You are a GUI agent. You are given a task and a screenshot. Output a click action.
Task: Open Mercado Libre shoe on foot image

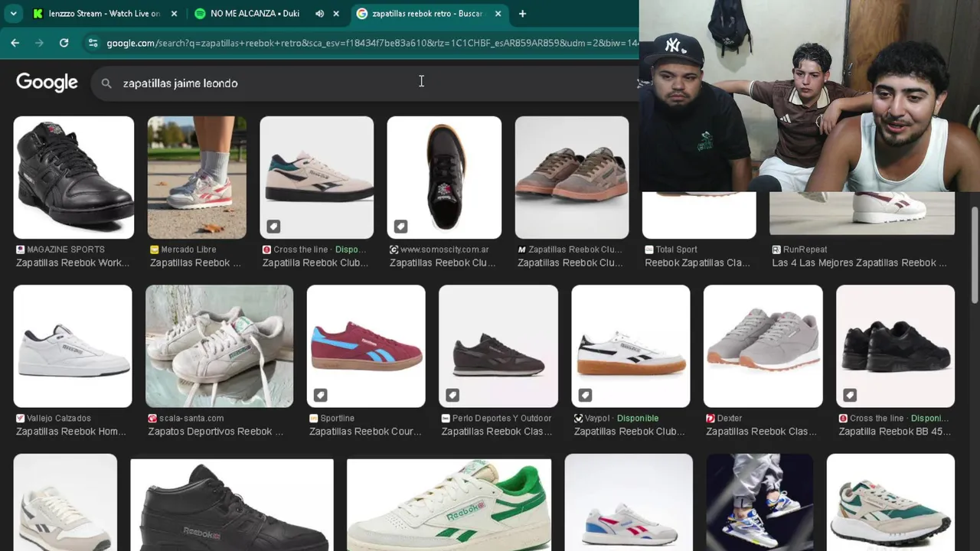click(197, 178)
